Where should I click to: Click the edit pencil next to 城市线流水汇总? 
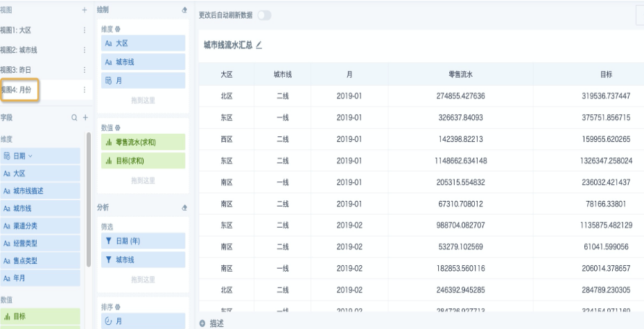pyautogui.click(x=259, y=45)
